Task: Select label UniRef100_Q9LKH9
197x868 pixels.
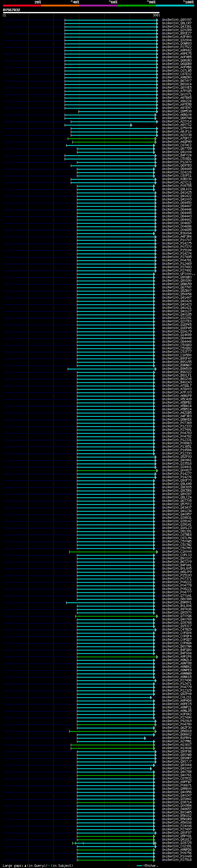Action: click(177, 483)
